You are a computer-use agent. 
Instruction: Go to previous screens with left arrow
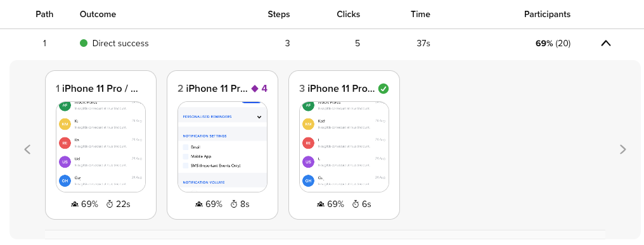click(27, 149)
